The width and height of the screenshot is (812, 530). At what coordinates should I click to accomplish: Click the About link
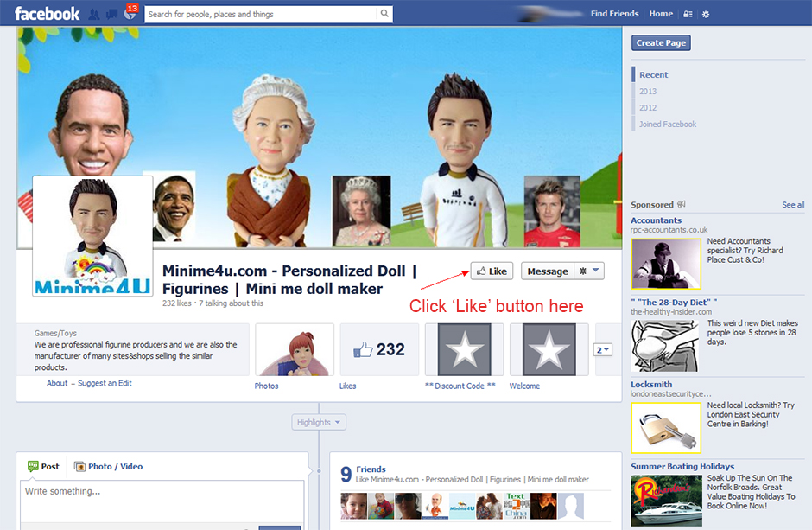[57, 383]
